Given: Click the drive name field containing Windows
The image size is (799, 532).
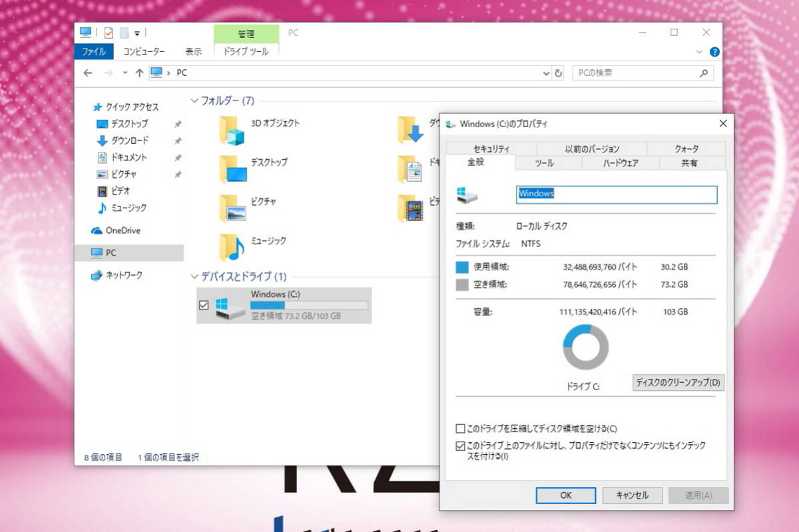Looking at the screenshot, I should (617, 194).
